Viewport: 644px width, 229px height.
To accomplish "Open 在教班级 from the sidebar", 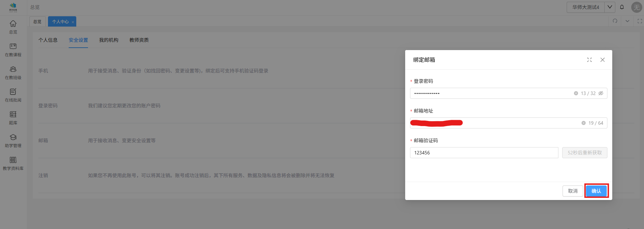I will [13, 69].
